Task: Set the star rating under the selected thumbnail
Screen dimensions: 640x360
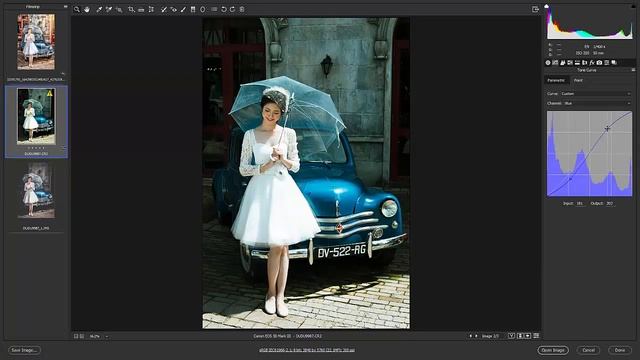Action: 36,148
